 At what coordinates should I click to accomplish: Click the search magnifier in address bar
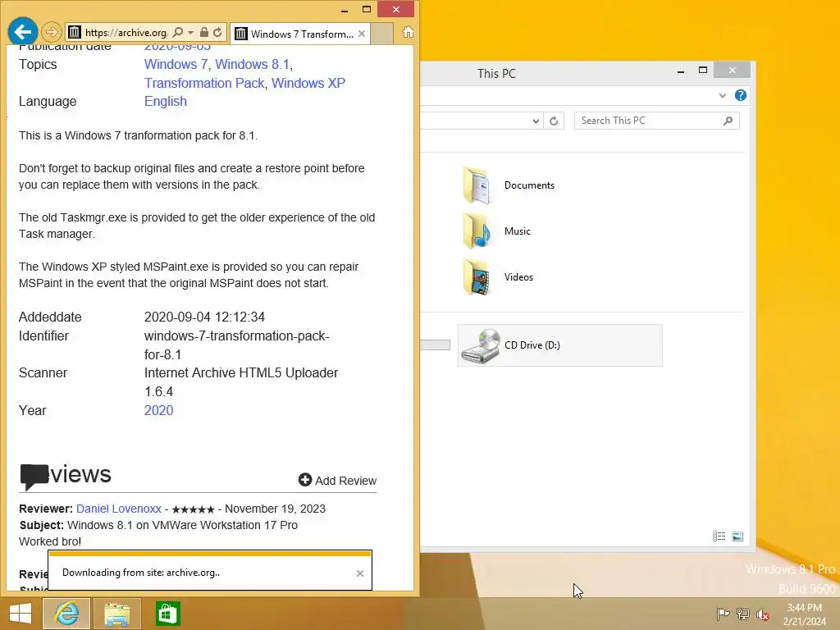[178, 33]
